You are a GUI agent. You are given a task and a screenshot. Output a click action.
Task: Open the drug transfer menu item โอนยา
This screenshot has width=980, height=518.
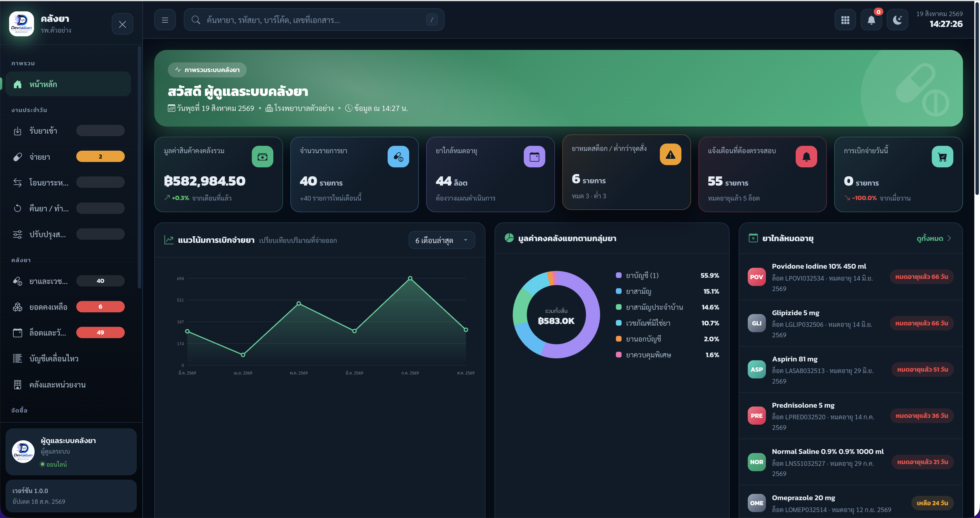click(x=68, y=182)
